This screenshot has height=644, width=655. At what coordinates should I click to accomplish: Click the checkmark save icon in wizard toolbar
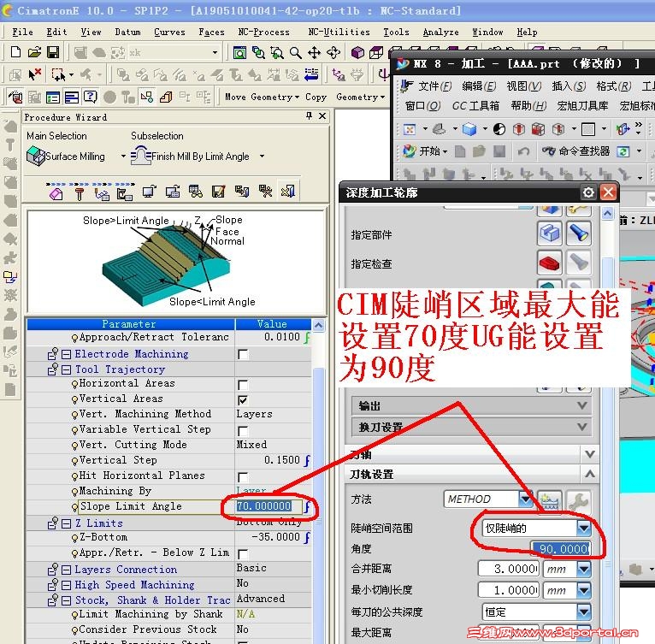pos(218,192)
